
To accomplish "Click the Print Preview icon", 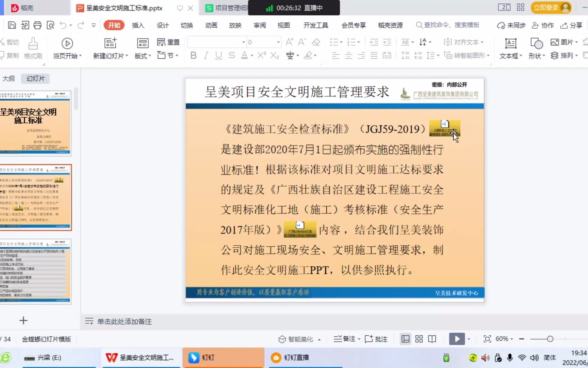I will (50, 25).
